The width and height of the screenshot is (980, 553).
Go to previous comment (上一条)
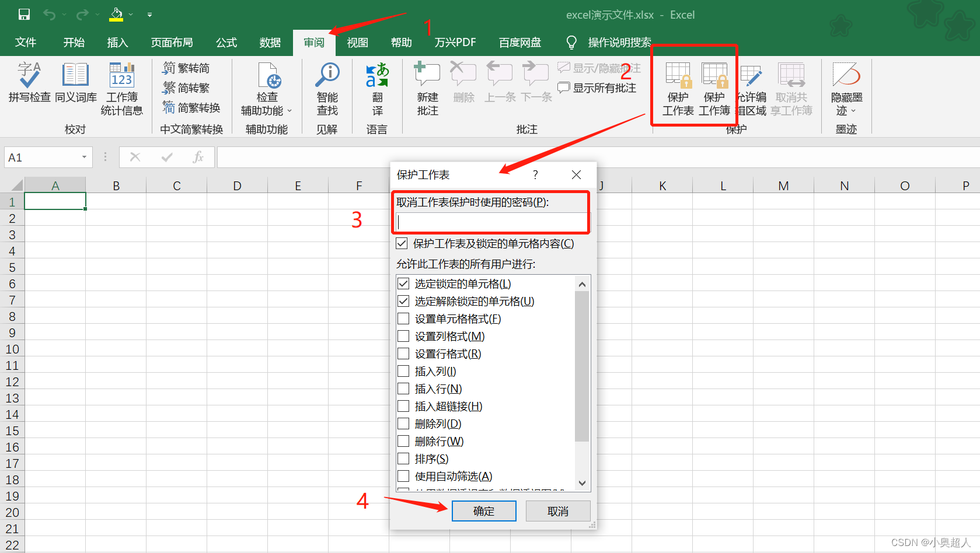[x=500, y=82]
